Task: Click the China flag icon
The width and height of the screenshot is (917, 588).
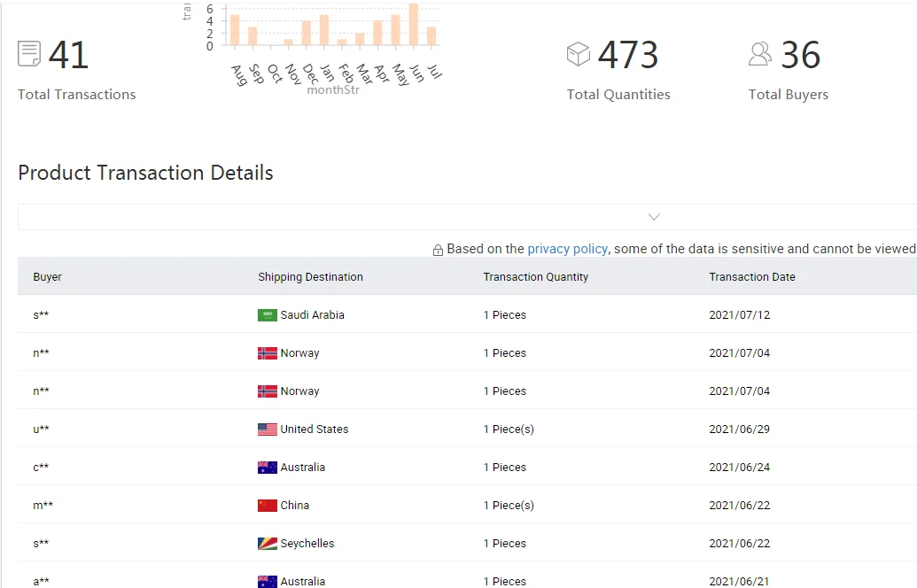Action: tap(268, 506)
